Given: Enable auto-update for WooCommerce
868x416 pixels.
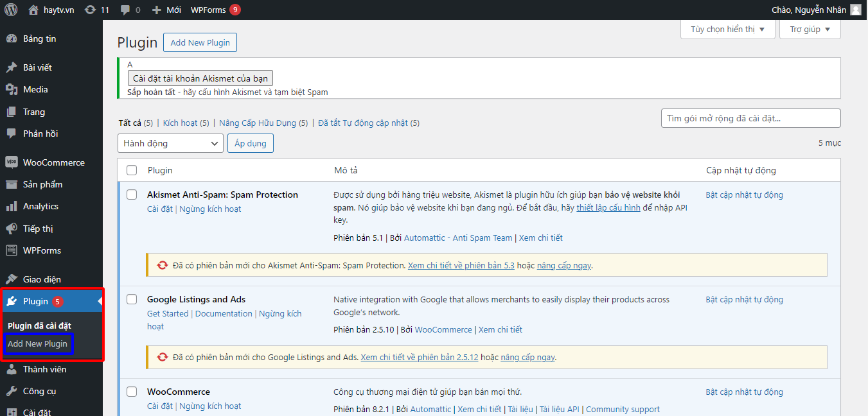Looking at the screenshot, I should (745, 392).
